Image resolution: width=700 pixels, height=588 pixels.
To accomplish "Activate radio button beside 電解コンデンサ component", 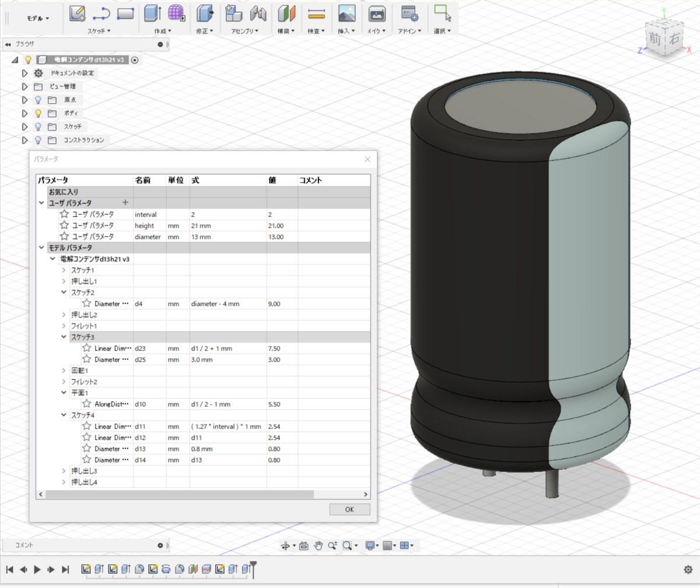I will point(135,60).
